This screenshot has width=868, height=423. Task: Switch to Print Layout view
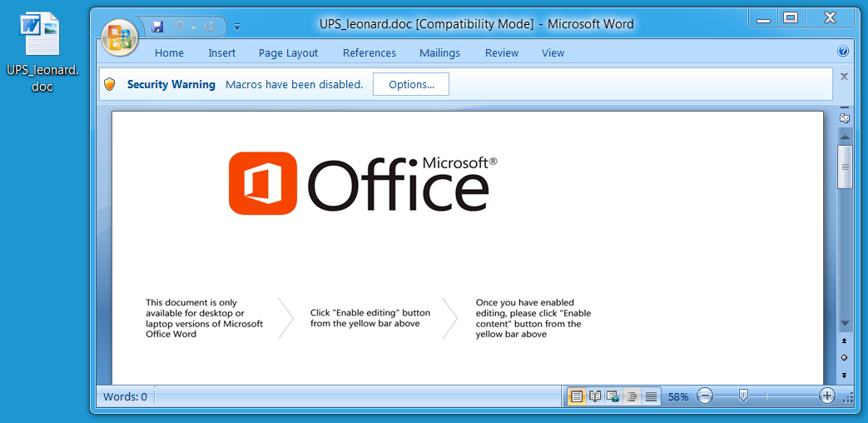576,396
